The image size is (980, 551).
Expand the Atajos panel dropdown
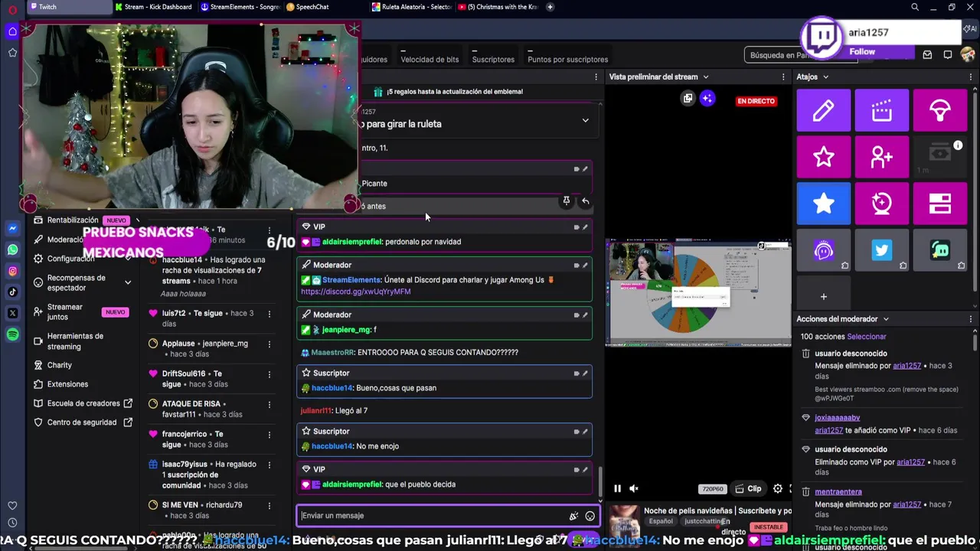825,77
